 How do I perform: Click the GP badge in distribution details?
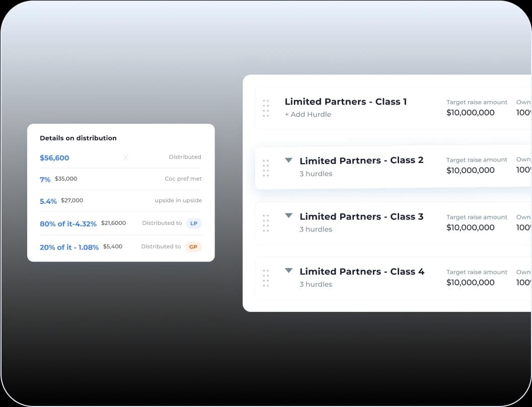pyautogui.click(x=193, y=247)
